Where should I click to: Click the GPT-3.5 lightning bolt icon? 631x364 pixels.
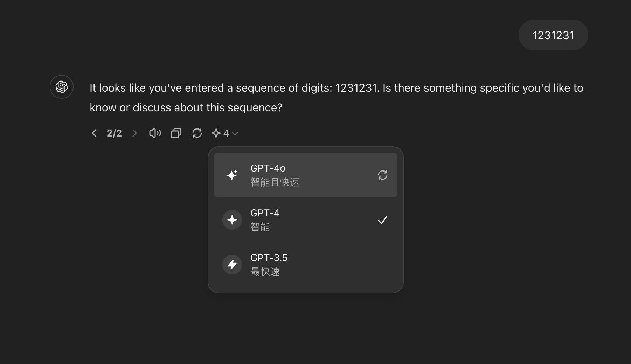click(x=232, y=265)
